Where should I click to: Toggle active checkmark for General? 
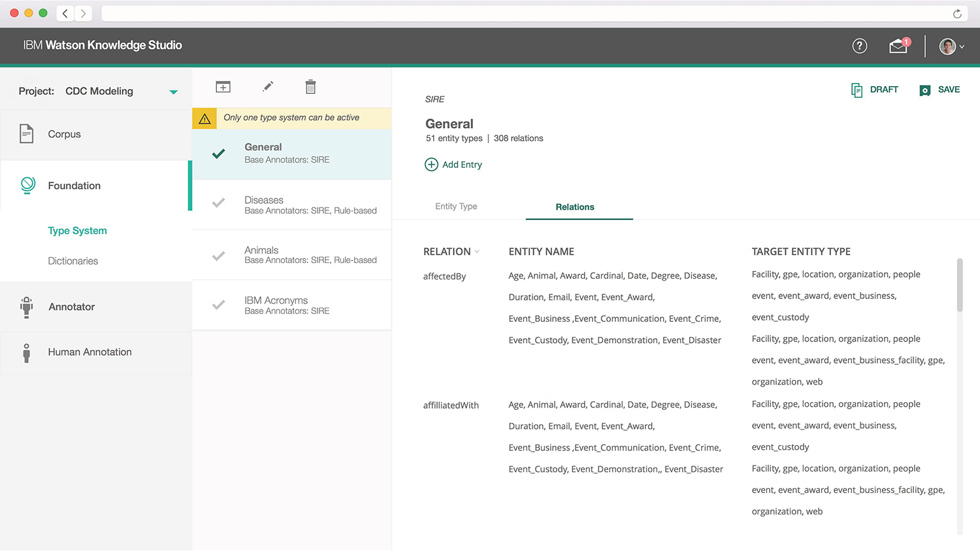219,154
